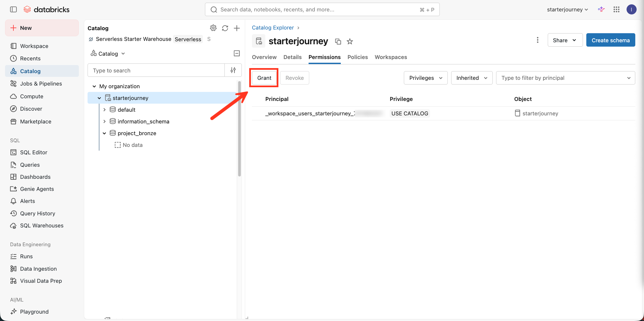
Task: Collapse the starterjourney catalog node
Action: (99, 98)
